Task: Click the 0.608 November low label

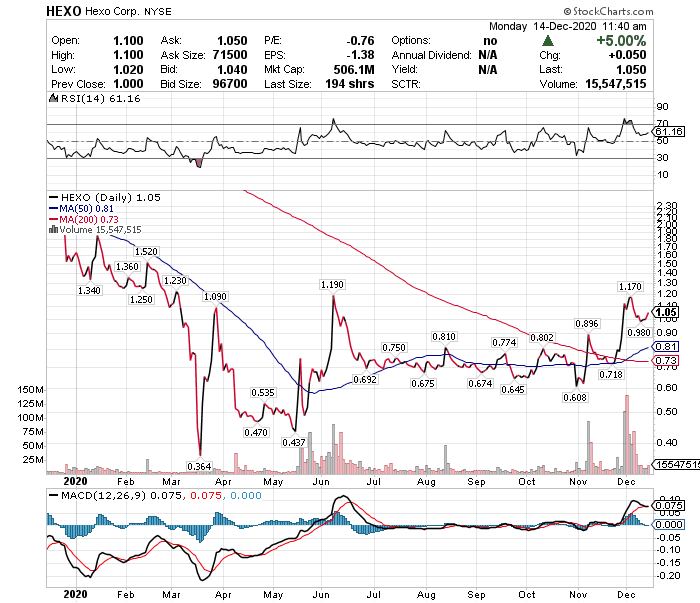Action: 575,398
